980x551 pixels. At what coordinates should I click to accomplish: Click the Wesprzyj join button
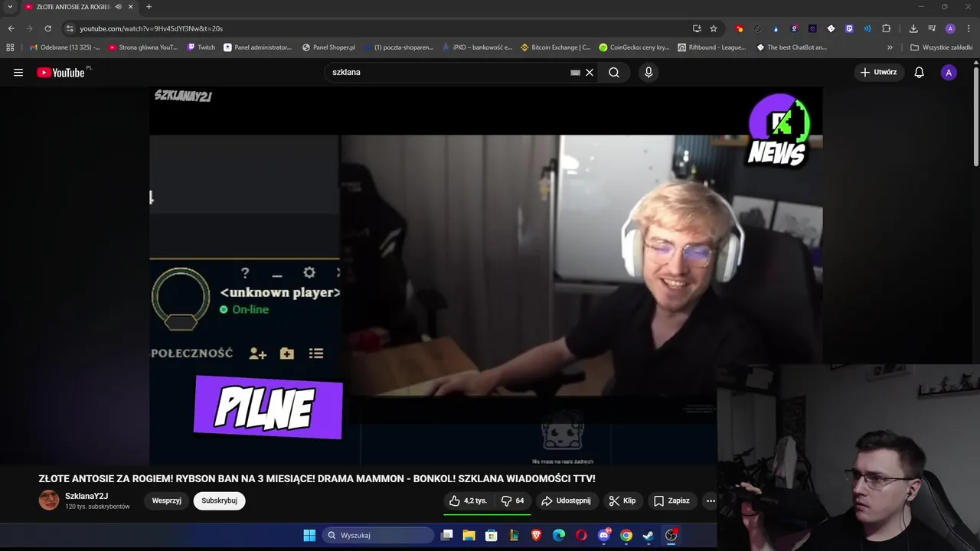(167, 500)
